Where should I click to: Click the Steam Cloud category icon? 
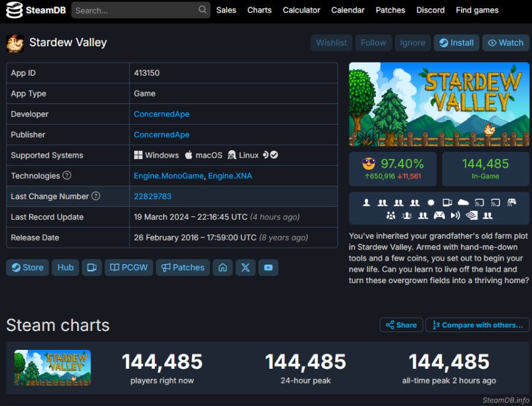463,202
